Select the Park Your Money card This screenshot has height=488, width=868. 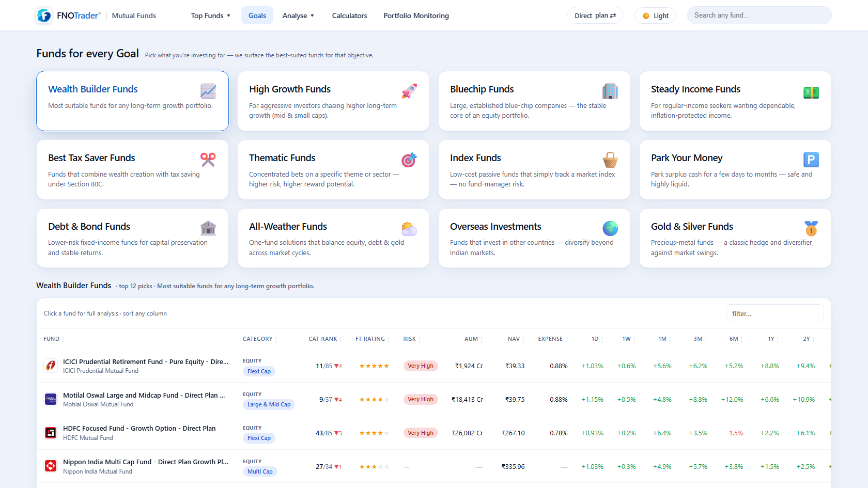735,169
